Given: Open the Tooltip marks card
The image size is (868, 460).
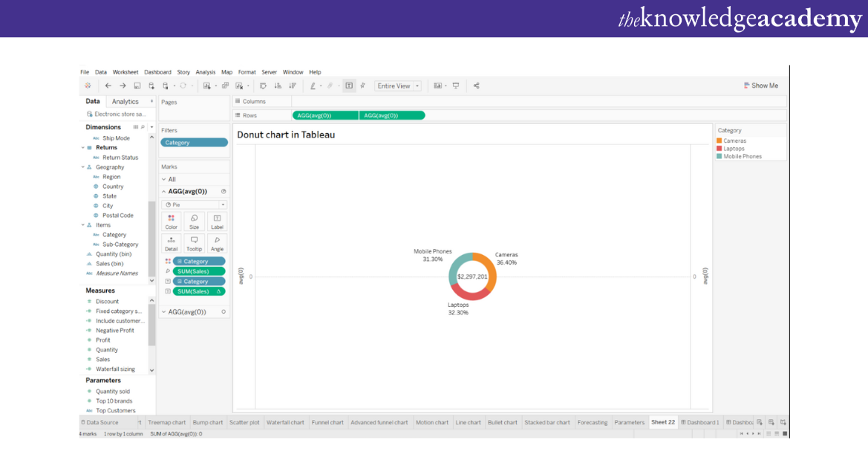Looking at the screenshot, I should click(194, 243).
